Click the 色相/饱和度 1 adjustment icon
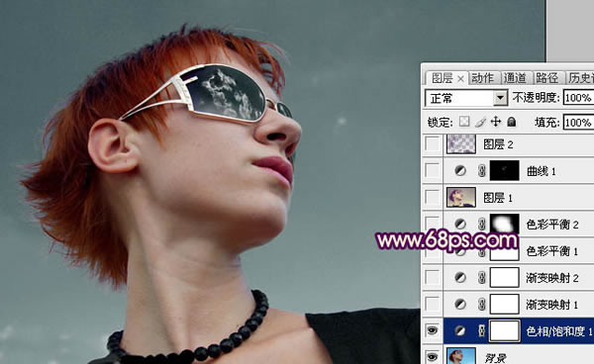The image size is (594, 364). pyautogui.click(x=460, y=331)
